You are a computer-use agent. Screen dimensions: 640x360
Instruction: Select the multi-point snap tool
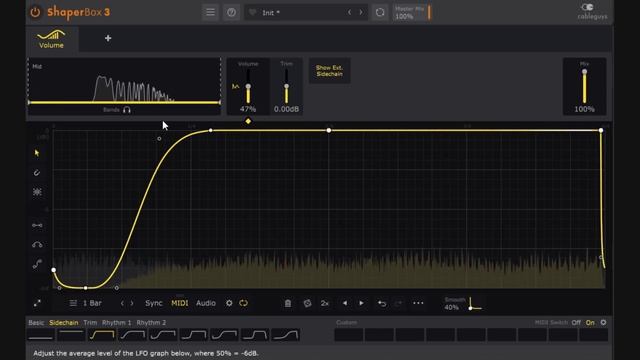pyautogui.click(x=37, y=192)
